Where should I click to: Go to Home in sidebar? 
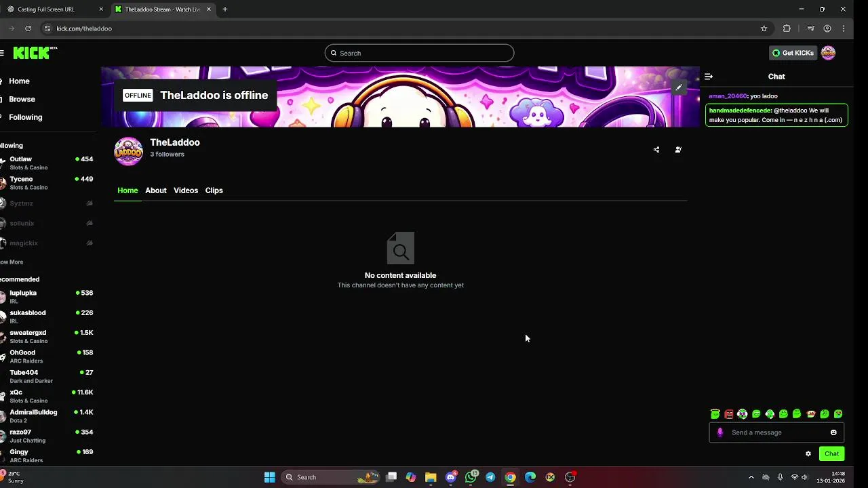19,81
